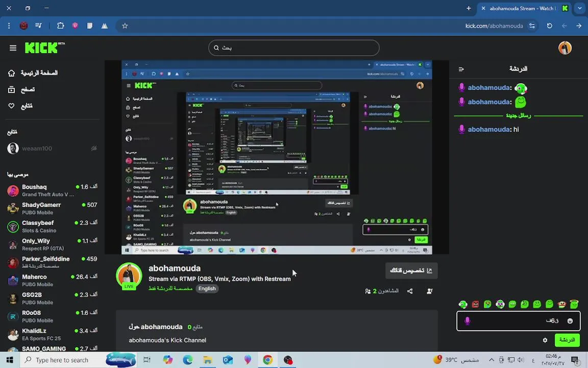Click the Home icon in the sidebar
The image size is (588, 368).
click(12, 73)
